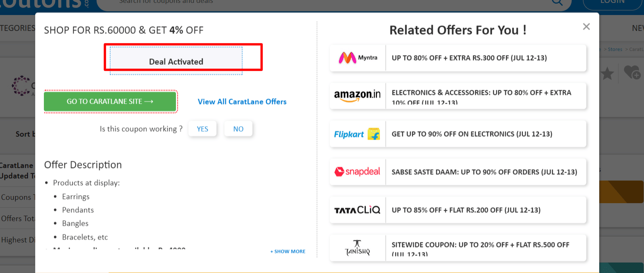Click the Tanishq logo
The width and height of the screenshot is (644, 273).
[358, 247]
